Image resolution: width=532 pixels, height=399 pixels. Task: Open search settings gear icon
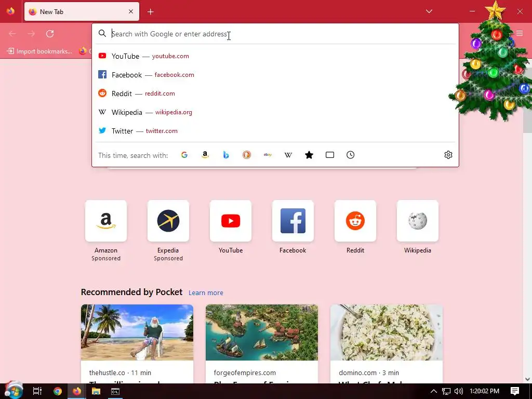pyautogui.click(x=448, y=155)
